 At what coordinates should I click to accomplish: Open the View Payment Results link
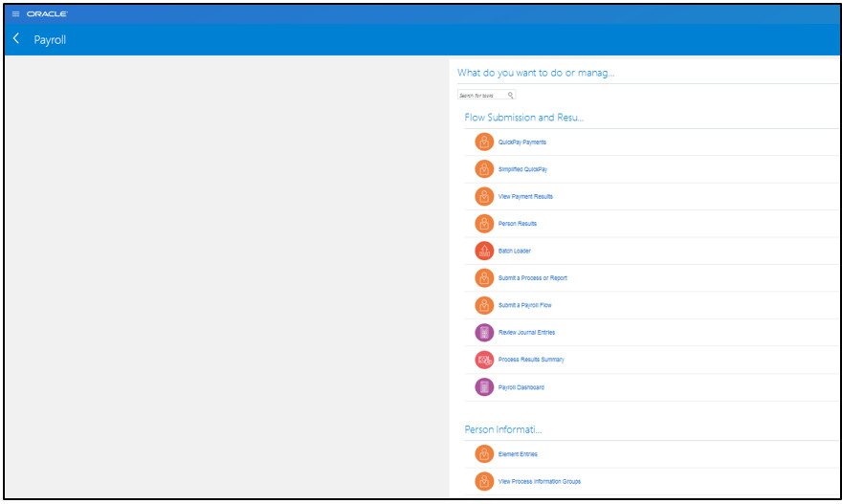pyautogui.click(x=525, y=196)
